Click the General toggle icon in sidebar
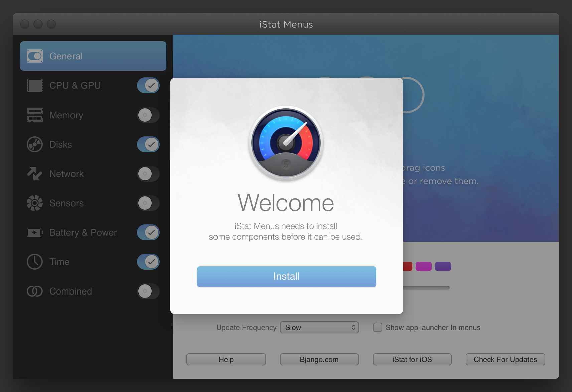 coord(35,56)
